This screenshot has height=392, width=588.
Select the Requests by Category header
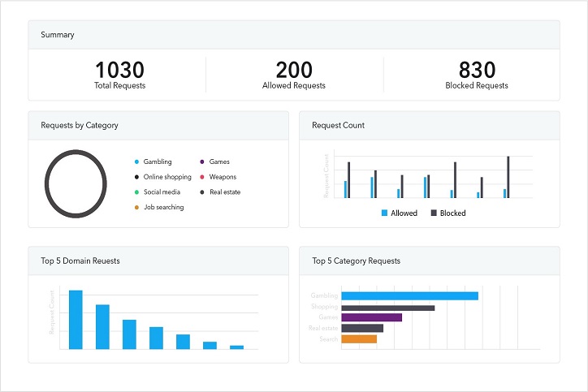point(80,126)
